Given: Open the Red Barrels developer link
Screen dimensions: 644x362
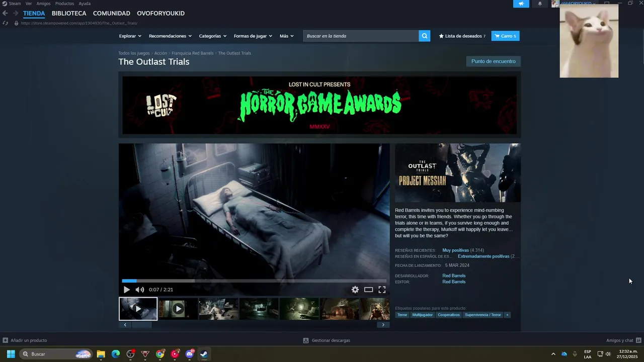Looking at the screenshot, I should point(454,276).
